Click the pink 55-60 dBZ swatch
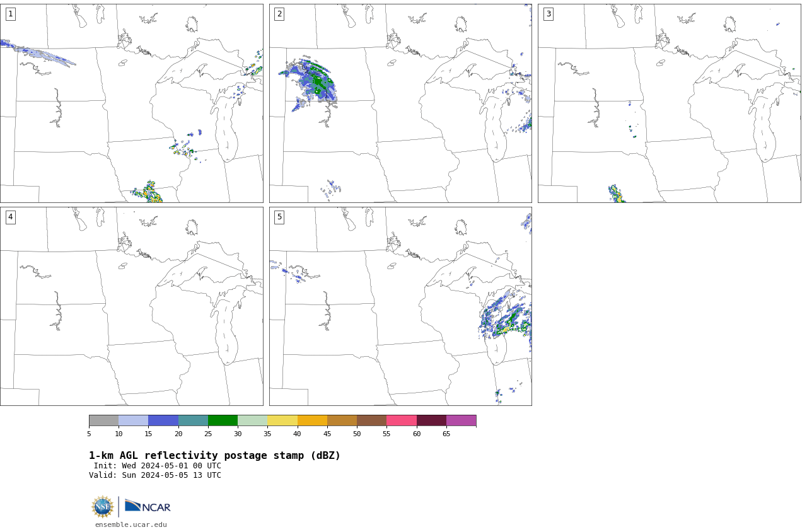Viewport: 807px width, 532px height. tap(402, 420)
